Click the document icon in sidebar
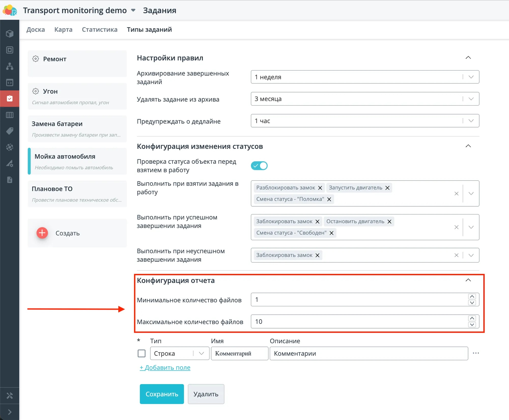 pos(10,180)
